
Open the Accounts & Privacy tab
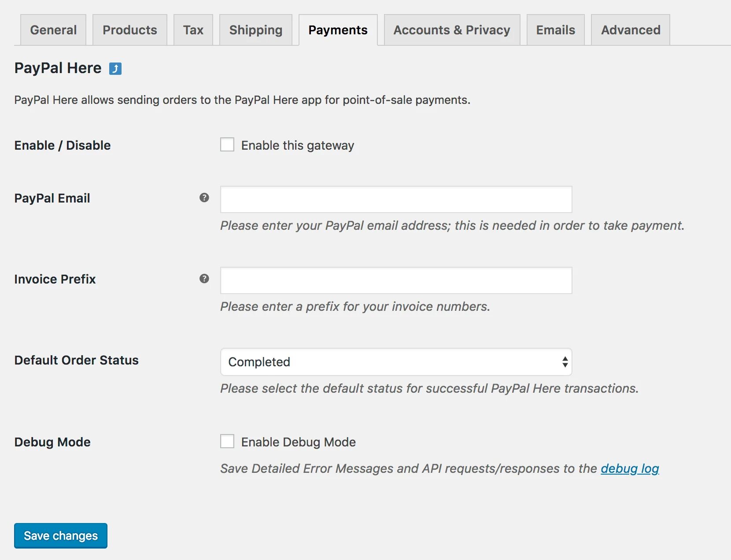pyautogui.click(x=452, y=30)
